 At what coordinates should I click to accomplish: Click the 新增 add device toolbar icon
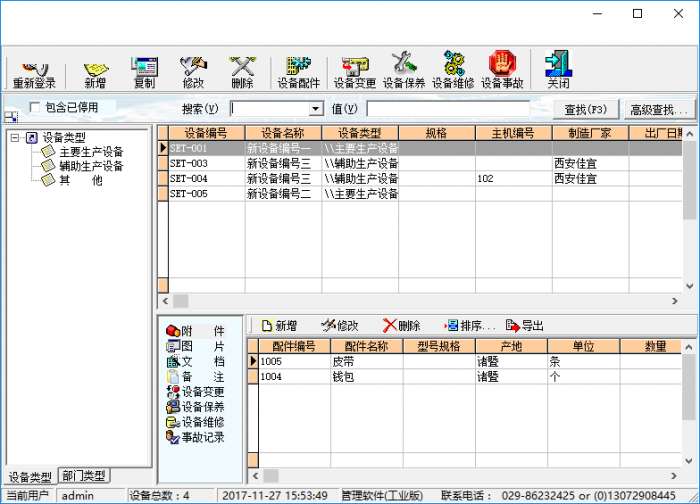[x=95, y=70]
